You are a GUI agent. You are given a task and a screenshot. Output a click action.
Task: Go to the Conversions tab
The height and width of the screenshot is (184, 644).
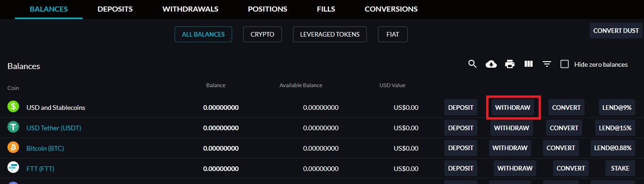click(391, 9)
